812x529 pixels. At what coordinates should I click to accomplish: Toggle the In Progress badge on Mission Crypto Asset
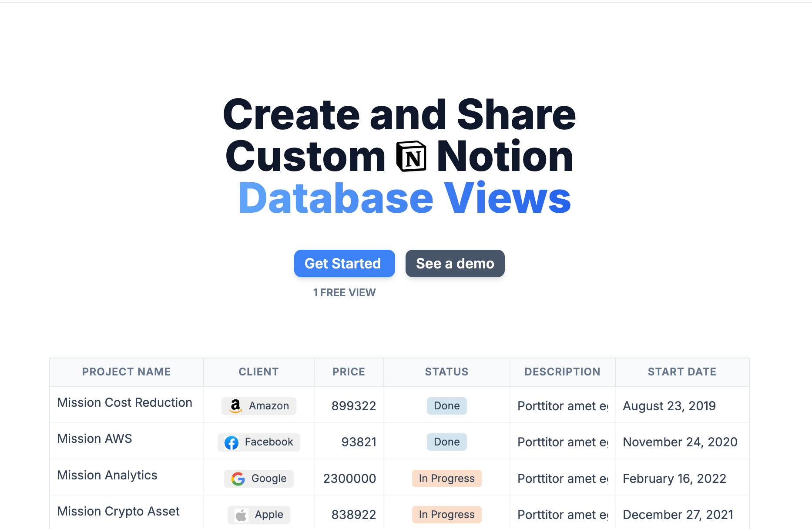[x=446, y=515]
